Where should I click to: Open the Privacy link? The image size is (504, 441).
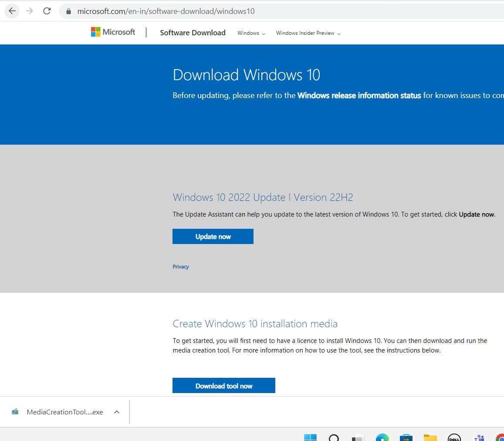(x=180, y=266)
